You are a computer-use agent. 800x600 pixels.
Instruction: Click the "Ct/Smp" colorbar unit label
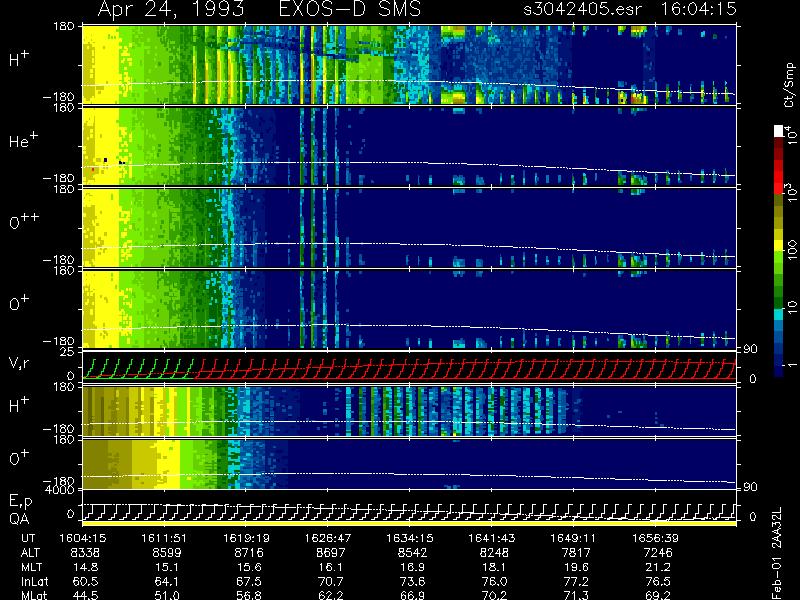pyautogui.click(x=789, y=85)
